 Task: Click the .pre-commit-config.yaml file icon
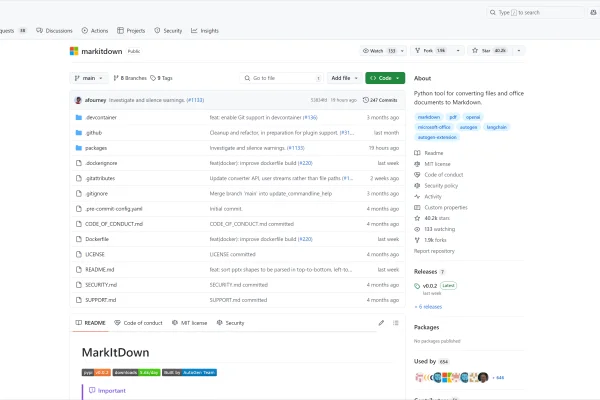pyautogui.click(x=79, y=209)
